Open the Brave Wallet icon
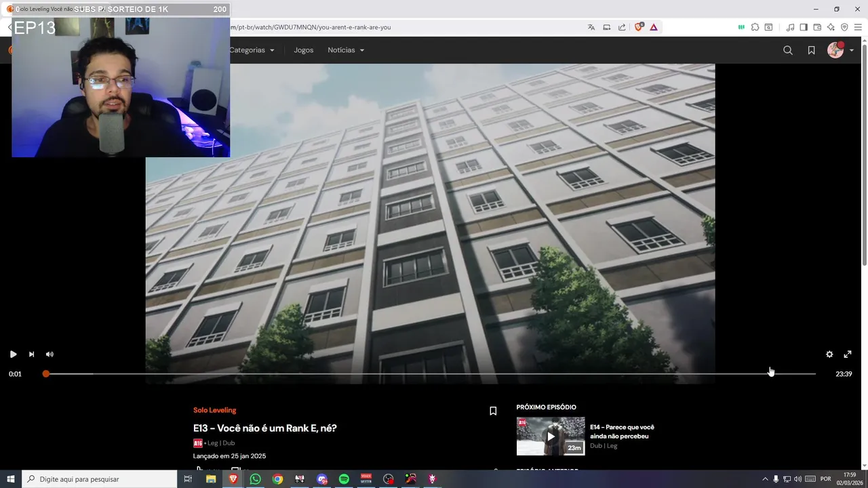Screen dimensions: 868x488 pyautogui.click(x=817, y=27)
